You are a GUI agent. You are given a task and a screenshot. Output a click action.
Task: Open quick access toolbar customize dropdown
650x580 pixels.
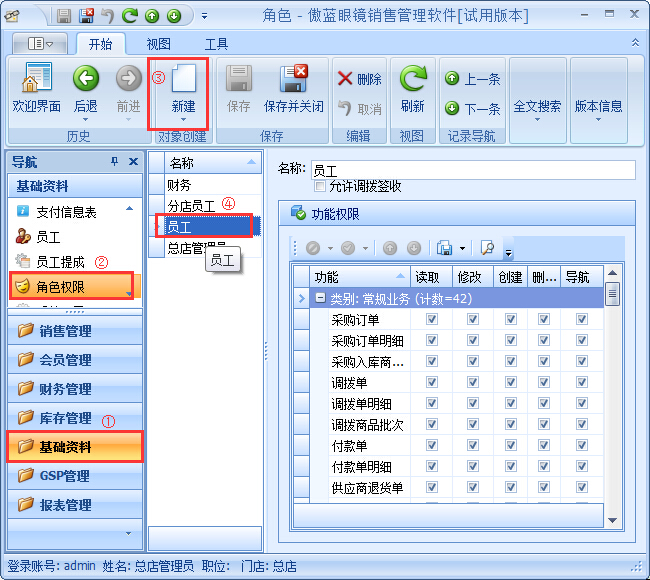click(204, 16)
